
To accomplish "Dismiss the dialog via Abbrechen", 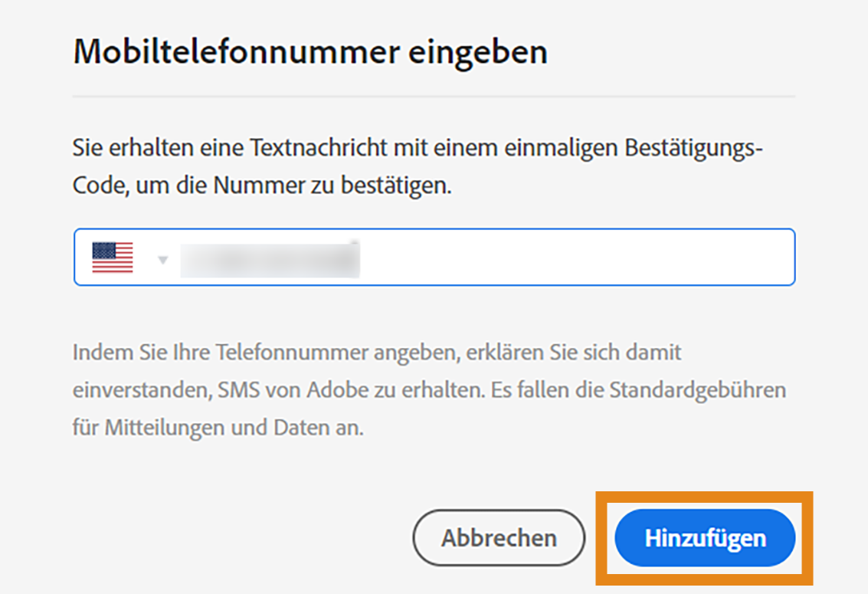I will (x=498, y=537).
